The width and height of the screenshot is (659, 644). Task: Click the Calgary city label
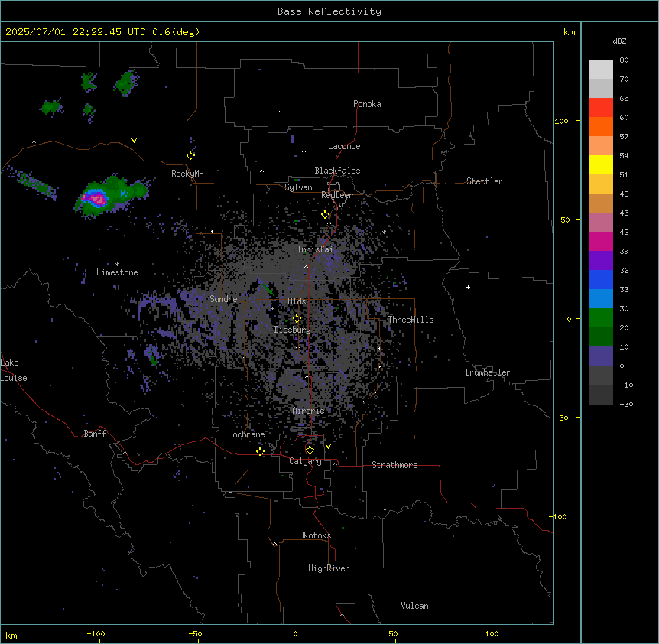coord(305,461)
